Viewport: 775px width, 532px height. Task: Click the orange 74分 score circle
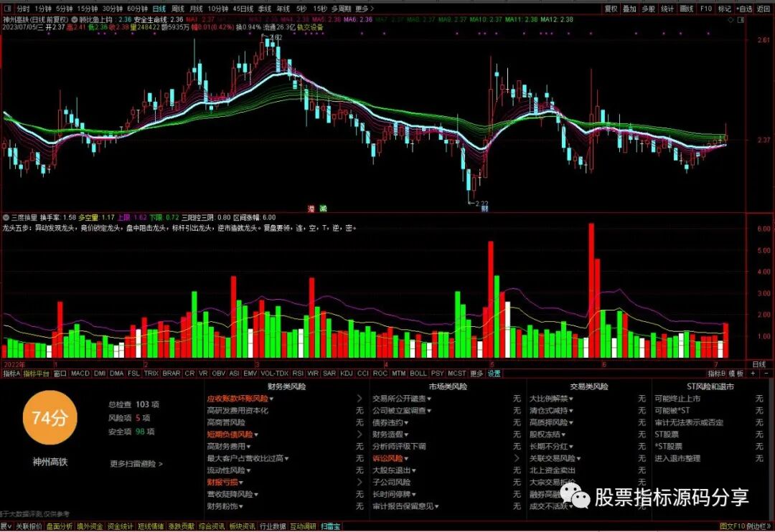pyautogui.click(x=50, y=418)
